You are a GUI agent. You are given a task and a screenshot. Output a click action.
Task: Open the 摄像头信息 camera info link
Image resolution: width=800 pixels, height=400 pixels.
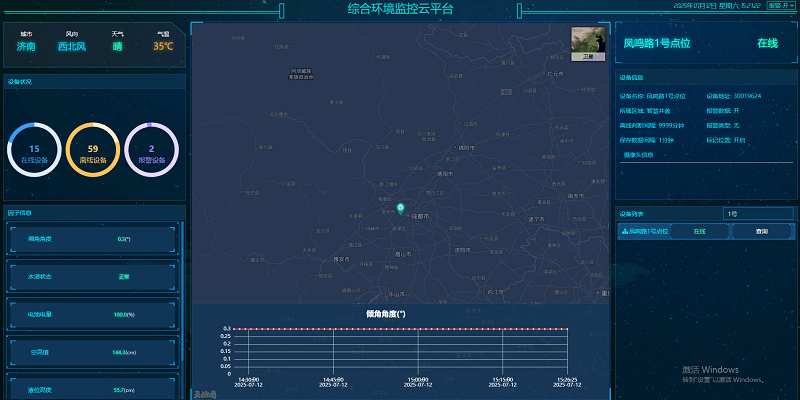pos(638,155)
